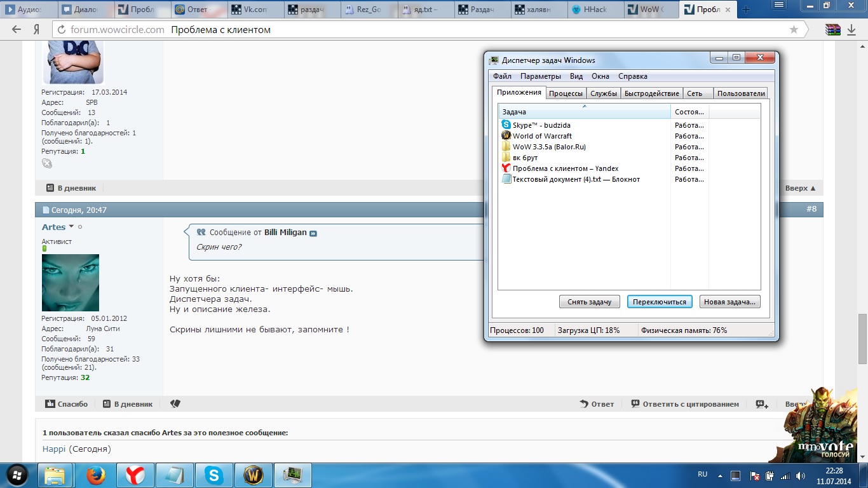Launch Firefox from the taskbar

point(95,475)
